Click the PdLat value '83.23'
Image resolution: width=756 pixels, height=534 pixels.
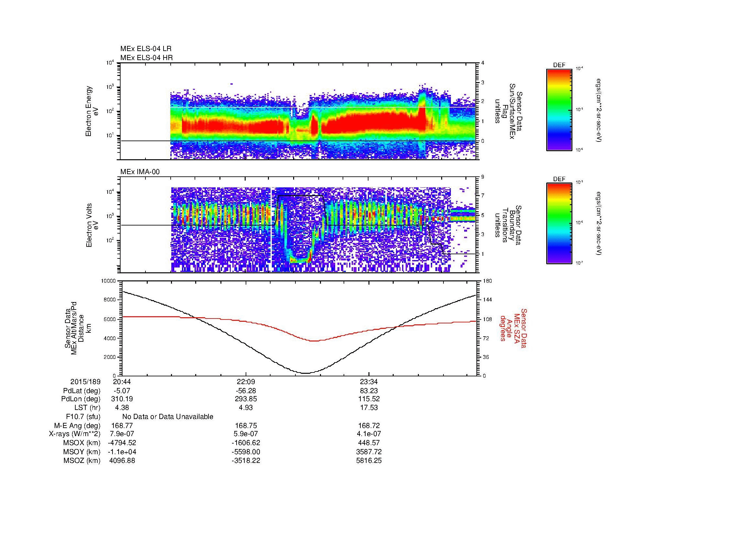(369, 391)
